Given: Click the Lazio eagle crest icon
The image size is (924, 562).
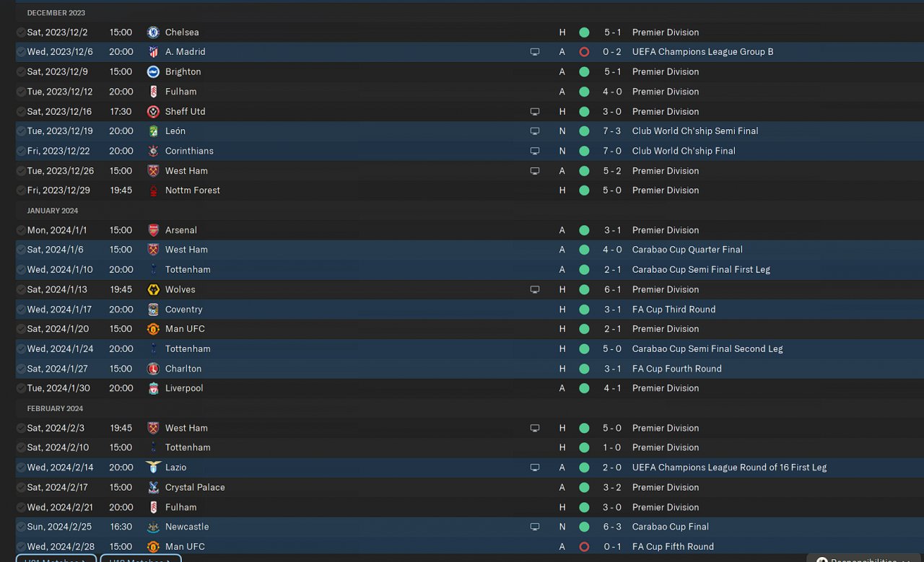Looking at the screenshot, I should (x=153, y=467).
